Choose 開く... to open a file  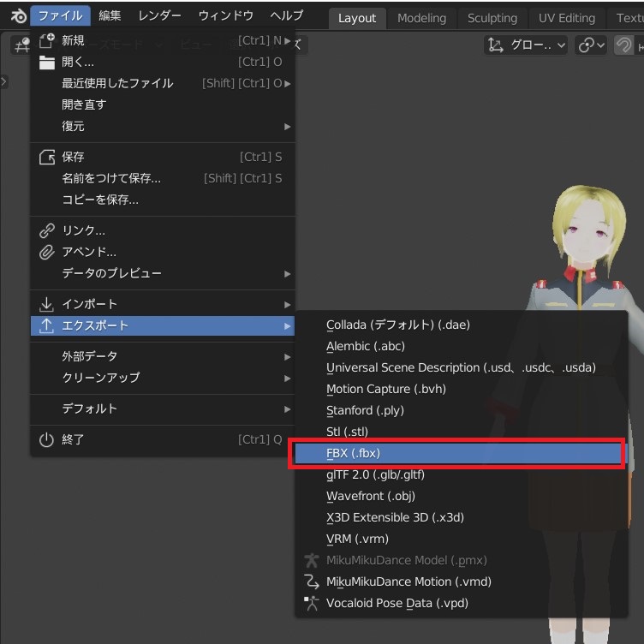163,62
